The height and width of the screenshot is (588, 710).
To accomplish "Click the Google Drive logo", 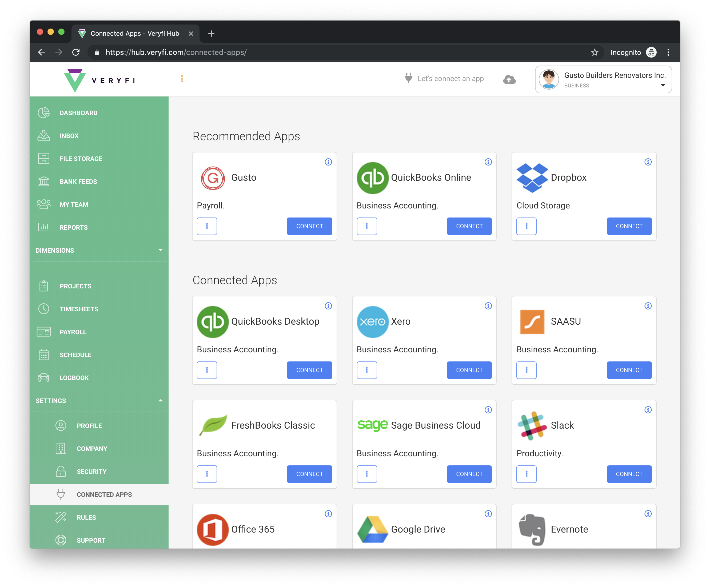I will tap(373, 530).
